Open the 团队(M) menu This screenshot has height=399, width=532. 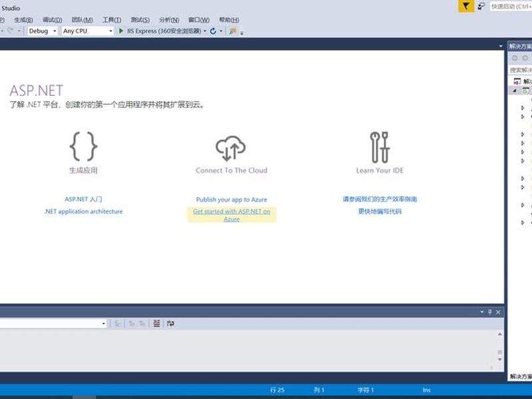click(x=82, y=20)
